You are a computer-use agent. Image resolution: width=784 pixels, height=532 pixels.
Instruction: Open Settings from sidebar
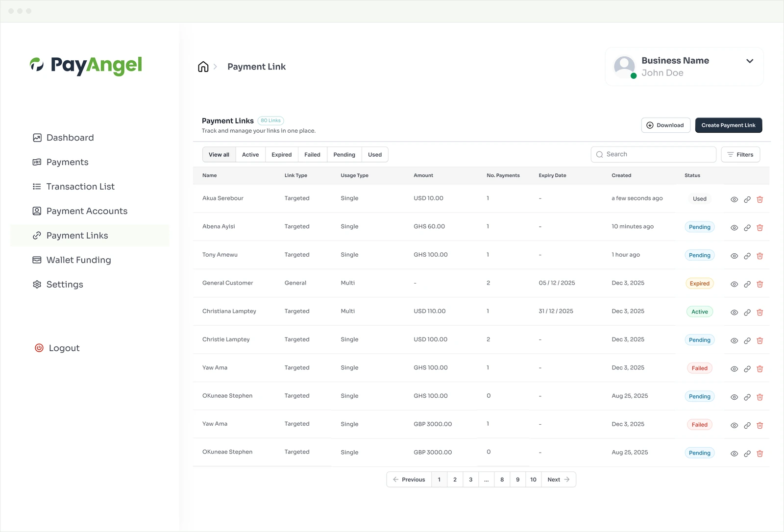point(58,285)
